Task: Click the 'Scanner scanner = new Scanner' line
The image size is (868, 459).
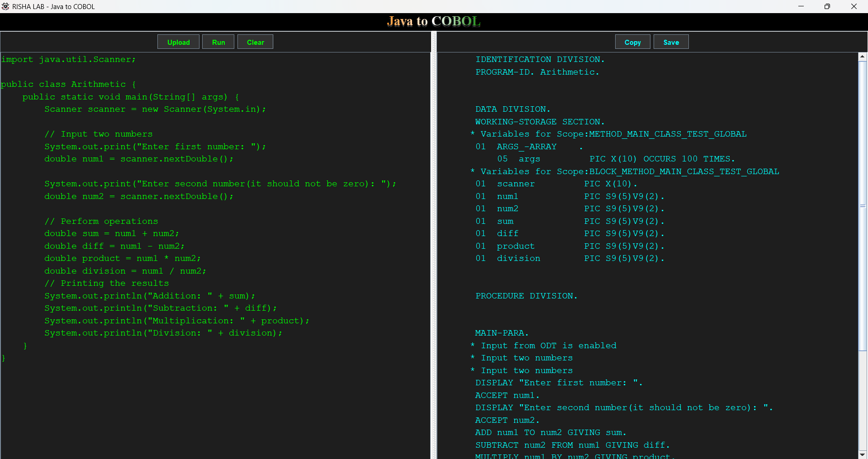Action: [x=155, y=109]
